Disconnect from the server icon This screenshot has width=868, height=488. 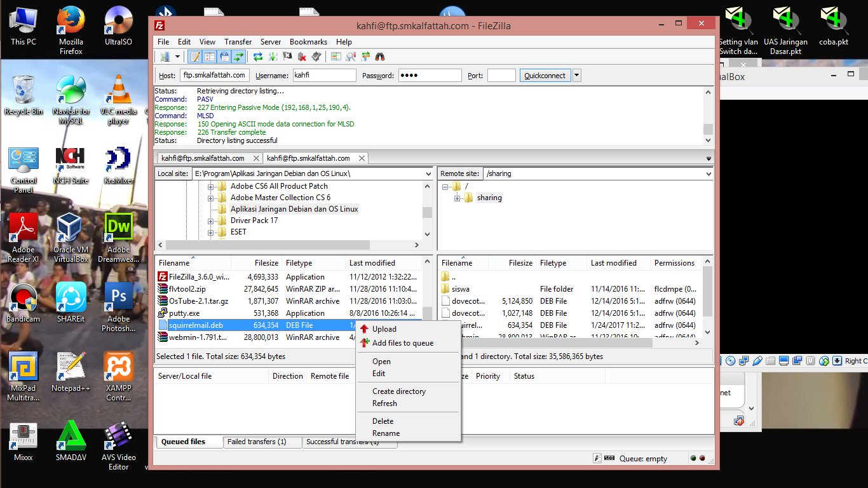(x=302, y=57)
